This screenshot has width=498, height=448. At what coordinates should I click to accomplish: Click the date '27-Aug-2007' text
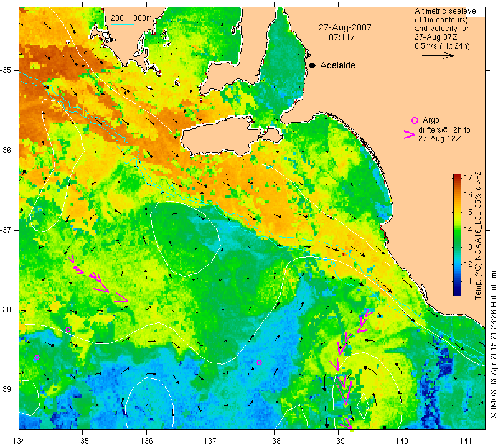[x=345, y=27]
